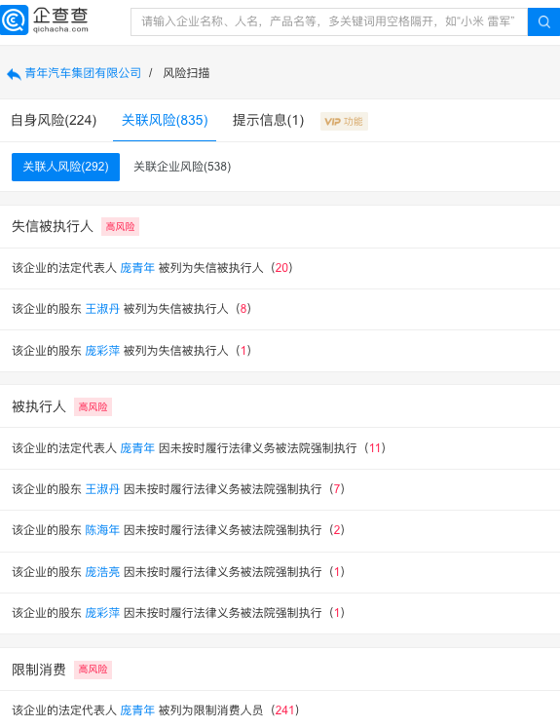
Task: Open 陈海年 shareholder link
Action: coord(102,530)
